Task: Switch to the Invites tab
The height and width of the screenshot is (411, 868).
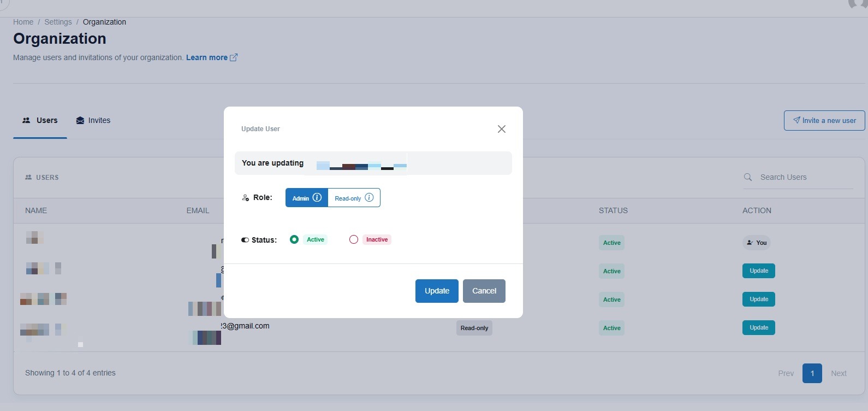Action: (93, 120)
